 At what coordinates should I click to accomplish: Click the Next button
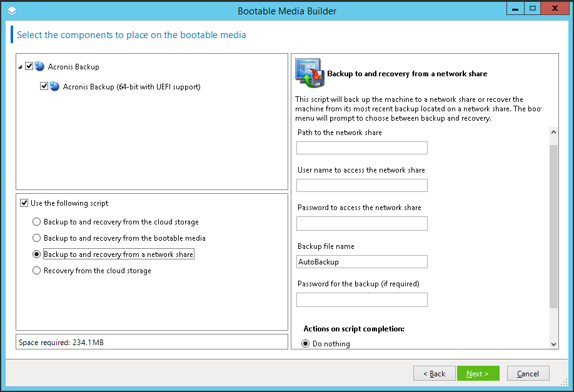point(478,373)
